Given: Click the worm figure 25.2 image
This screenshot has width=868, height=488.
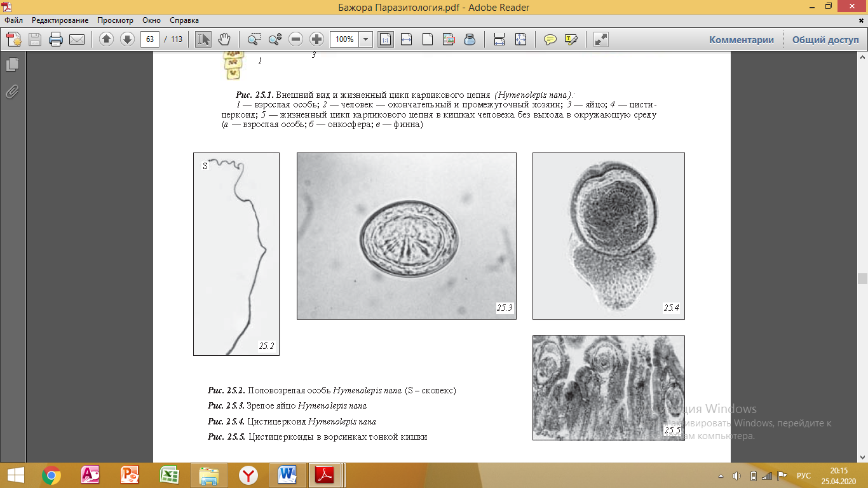Looking at the screenshot, I should click(x=236, y=254).
